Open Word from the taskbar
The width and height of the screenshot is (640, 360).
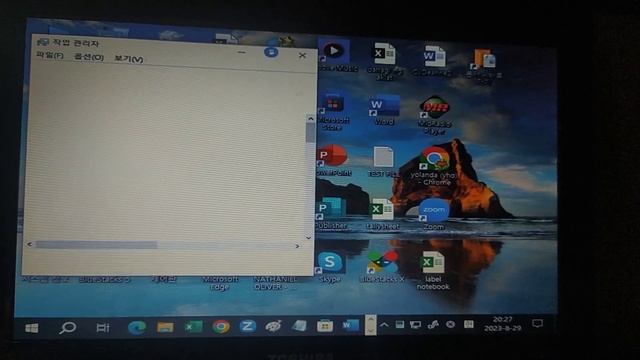point(350,325)
